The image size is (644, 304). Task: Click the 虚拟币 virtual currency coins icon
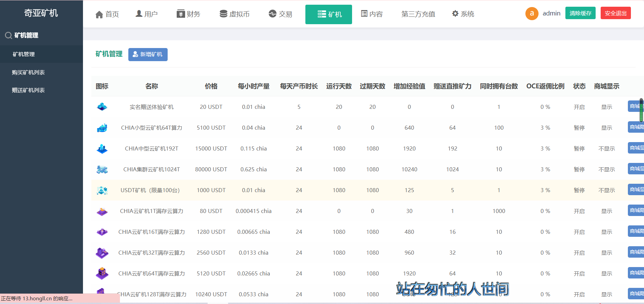pyautogui.click(x=223, y=13)
